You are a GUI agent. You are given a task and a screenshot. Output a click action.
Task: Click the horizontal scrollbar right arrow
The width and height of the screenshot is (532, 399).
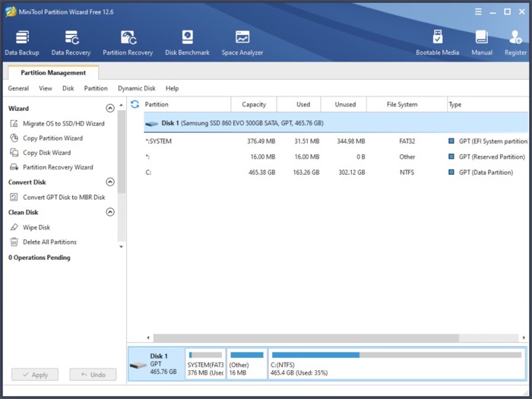pos(524,337)
